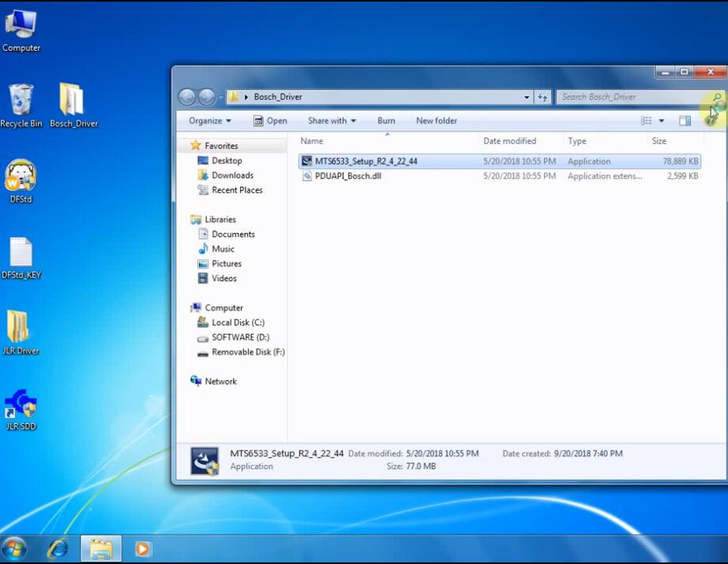
Task: Click the Bosch_Driver address bar path
Action: (x=277, y=97)
